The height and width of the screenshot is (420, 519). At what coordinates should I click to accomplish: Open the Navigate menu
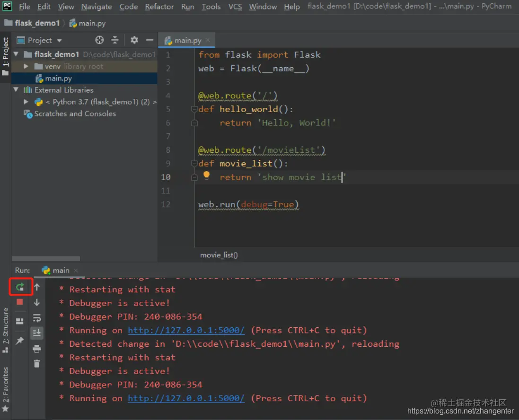click(97, 7)
